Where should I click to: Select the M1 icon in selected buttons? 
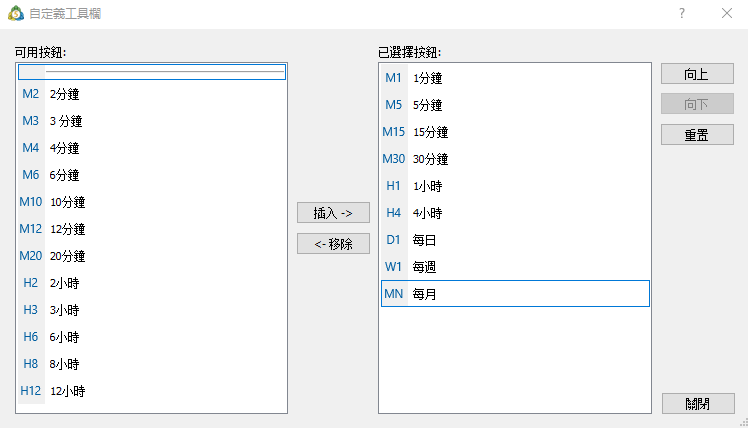click(x=394, y=78)
